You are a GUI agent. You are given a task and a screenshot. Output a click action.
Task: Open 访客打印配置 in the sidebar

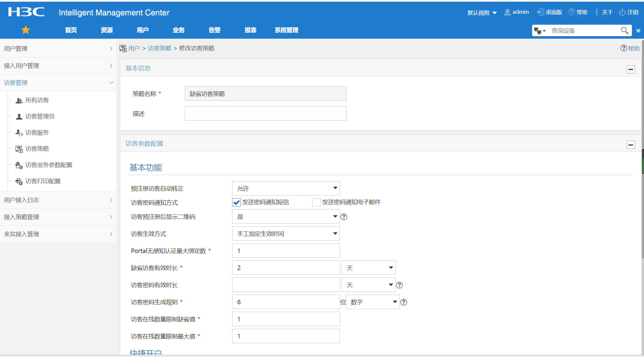coord(43,181)
